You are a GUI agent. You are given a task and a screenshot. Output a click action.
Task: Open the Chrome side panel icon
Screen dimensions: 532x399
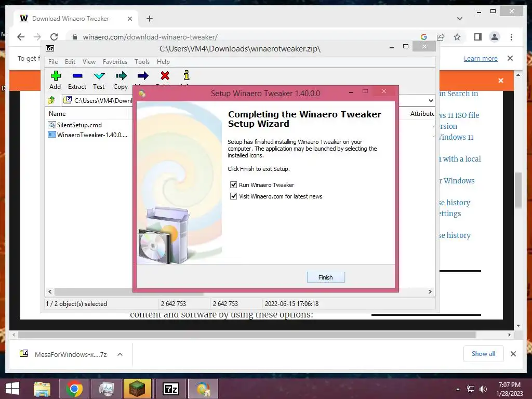click(x=478, y=37)
